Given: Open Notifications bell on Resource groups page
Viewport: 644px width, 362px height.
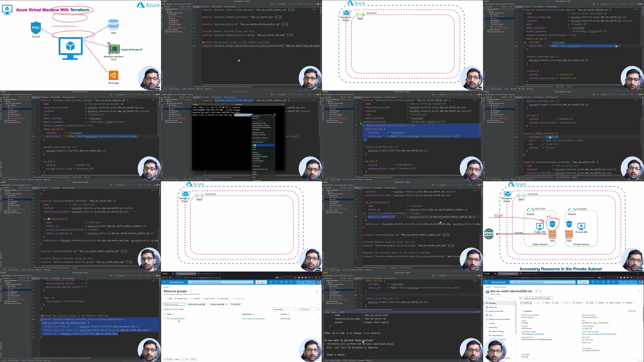Looking at the screenshot, I should 276,282.
